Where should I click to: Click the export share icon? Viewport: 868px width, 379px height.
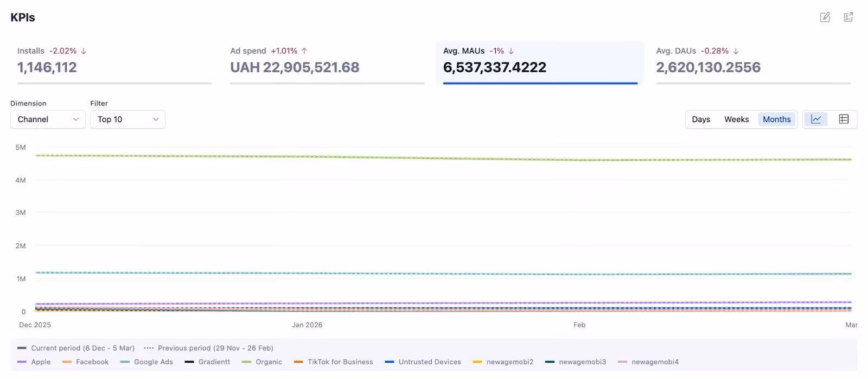click(x=848, y=17)
